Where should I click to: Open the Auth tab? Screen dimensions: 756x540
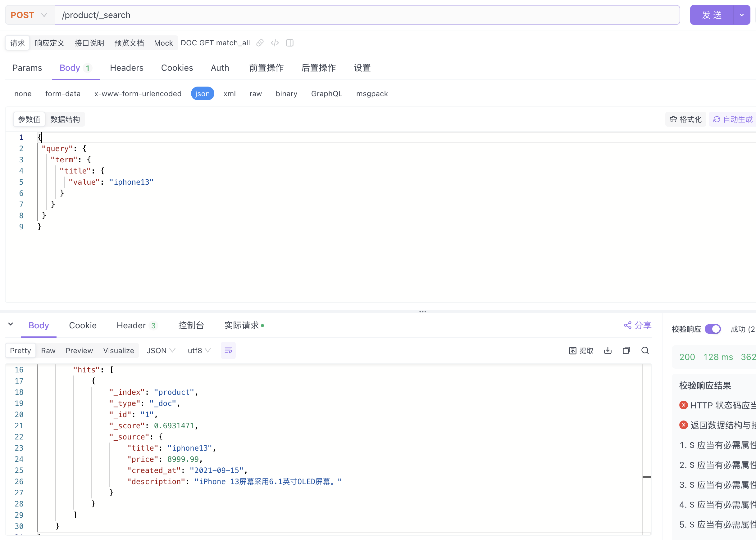[x=220, y=68]
